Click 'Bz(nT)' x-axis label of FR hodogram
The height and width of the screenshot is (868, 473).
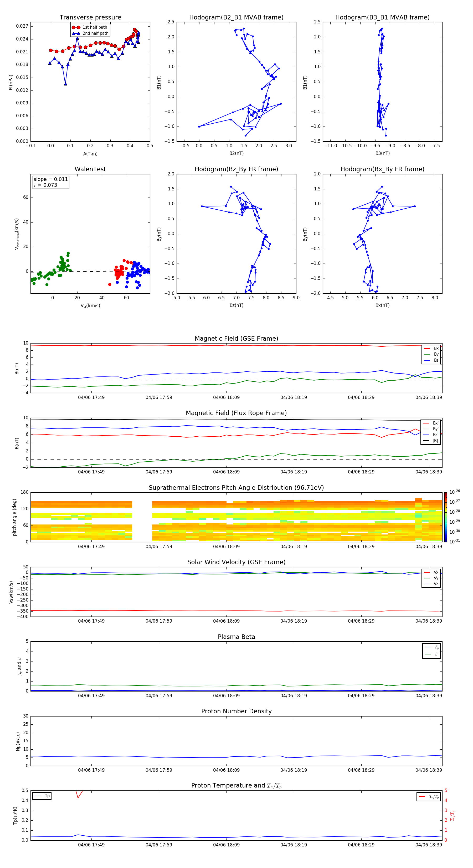(236, 305)
